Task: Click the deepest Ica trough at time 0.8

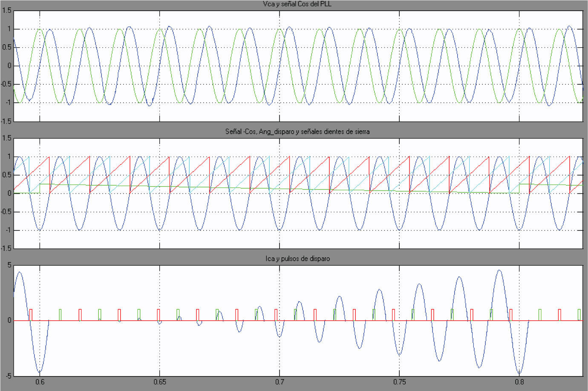Action: (x=519, y=374)
